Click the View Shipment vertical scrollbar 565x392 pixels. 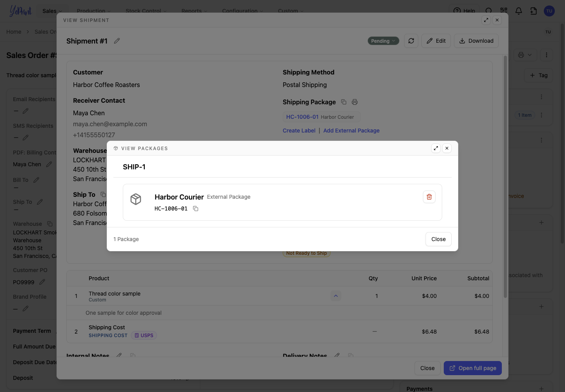(505, 176)
